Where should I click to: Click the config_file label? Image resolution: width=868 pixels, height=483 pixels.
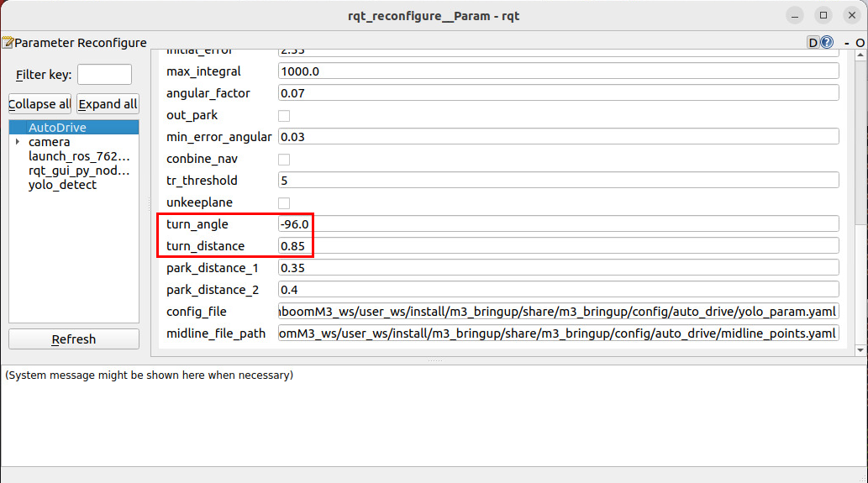click(197, 312)
